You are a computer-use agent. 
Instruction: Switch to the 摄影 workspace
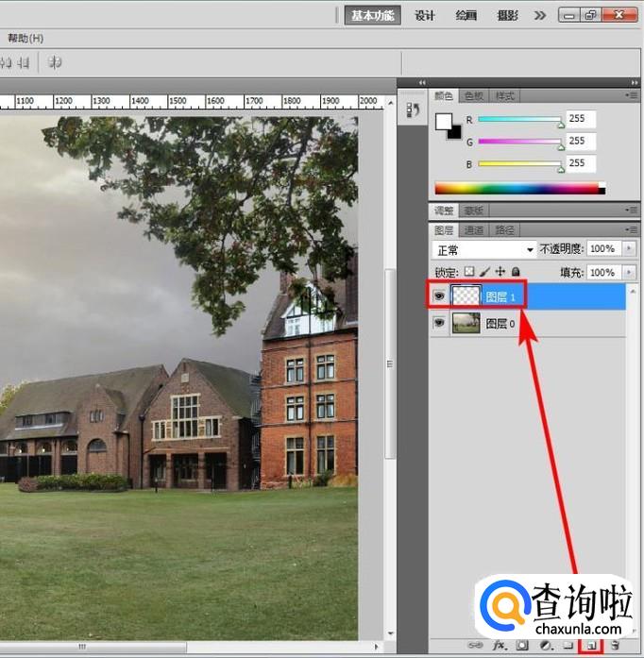(508, 16)
